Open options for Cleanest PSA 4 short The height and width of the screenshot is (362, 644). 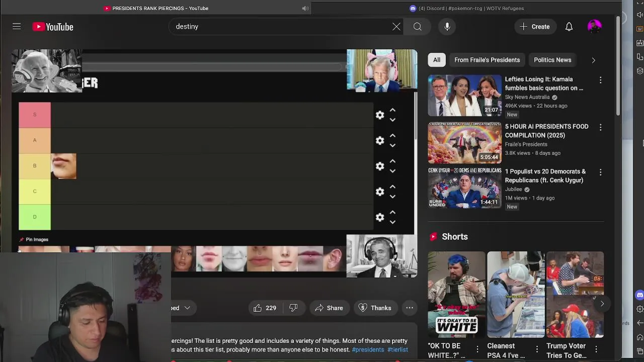point(537,349)
